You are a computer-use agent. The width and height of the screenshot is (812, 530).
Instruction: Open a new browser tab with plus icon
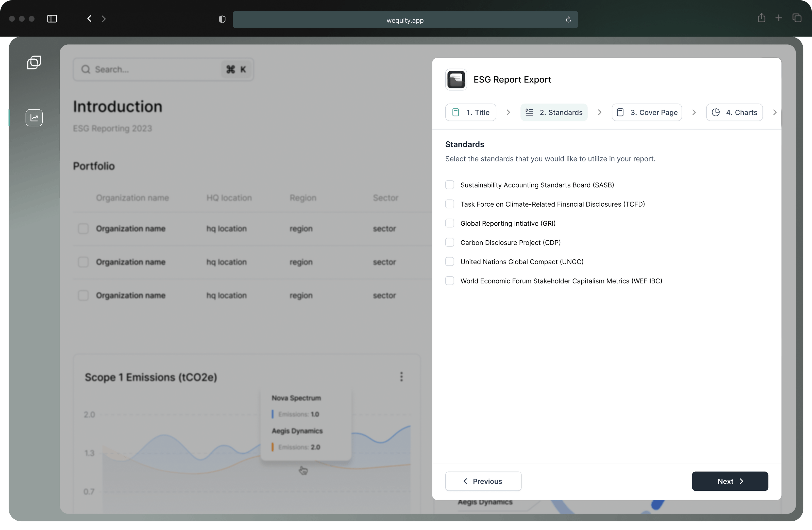point(779,18)
